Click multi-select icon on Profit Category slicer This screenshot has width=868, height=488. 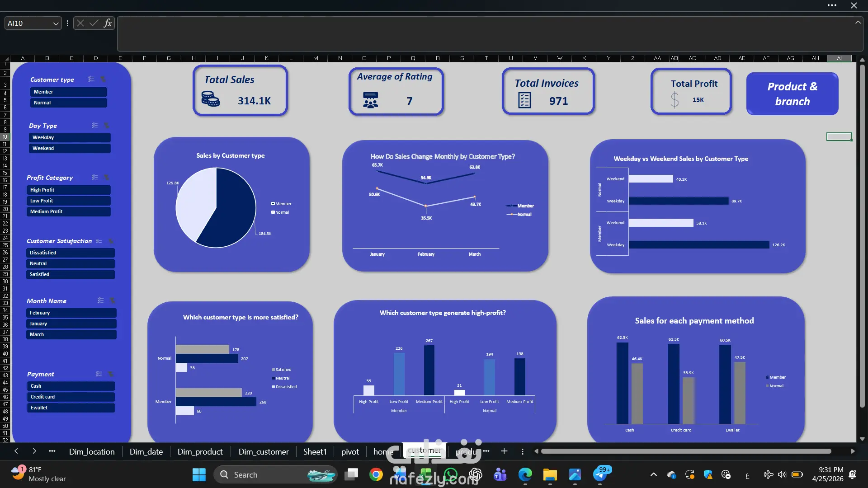pos(95,177)
